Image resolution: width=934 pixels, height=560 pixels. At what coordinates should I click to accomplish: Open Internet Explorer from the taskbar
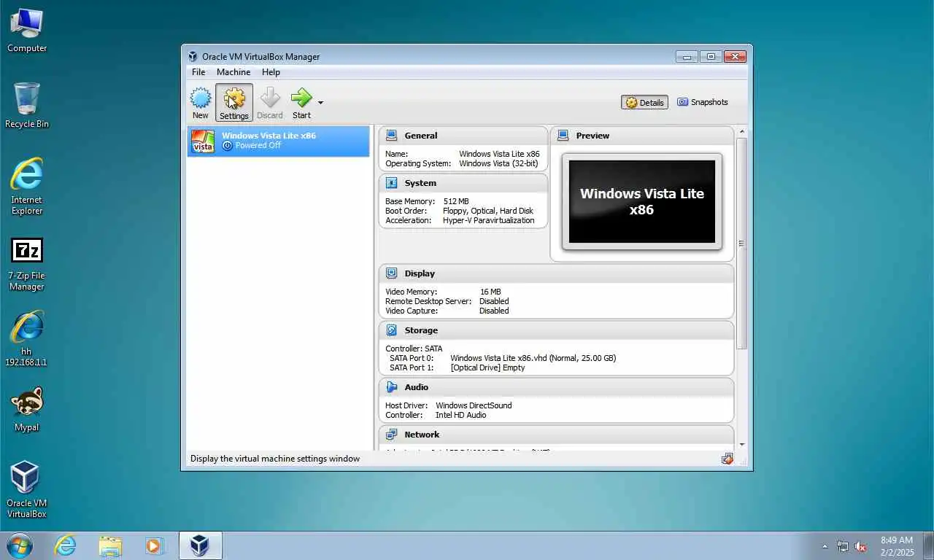pos(65,545)
